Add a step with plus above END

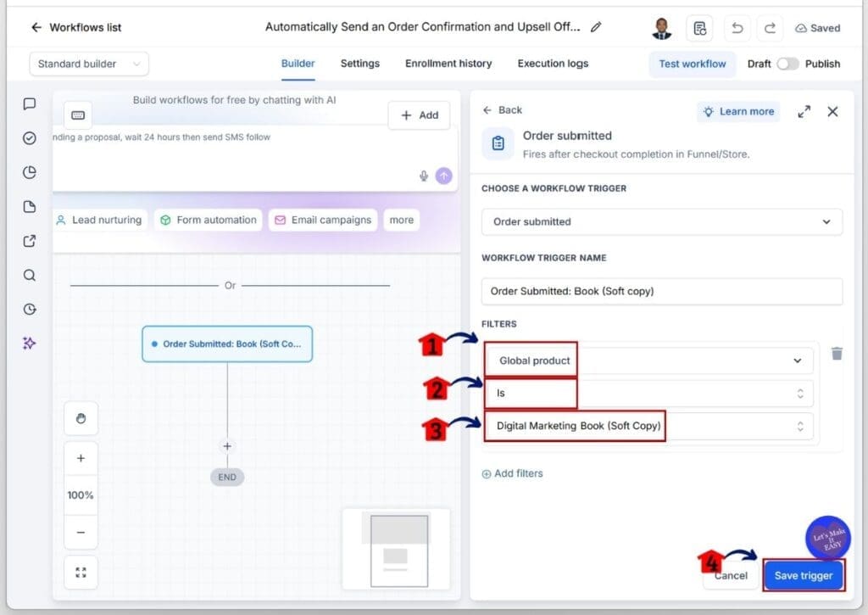coord(227,446)
